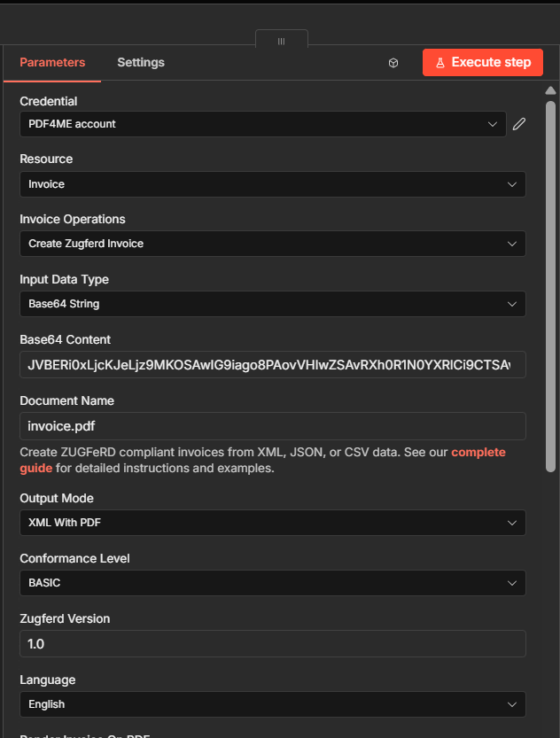Switch to the Settings tab
This screenshot has height=738, width=560.
140,62
